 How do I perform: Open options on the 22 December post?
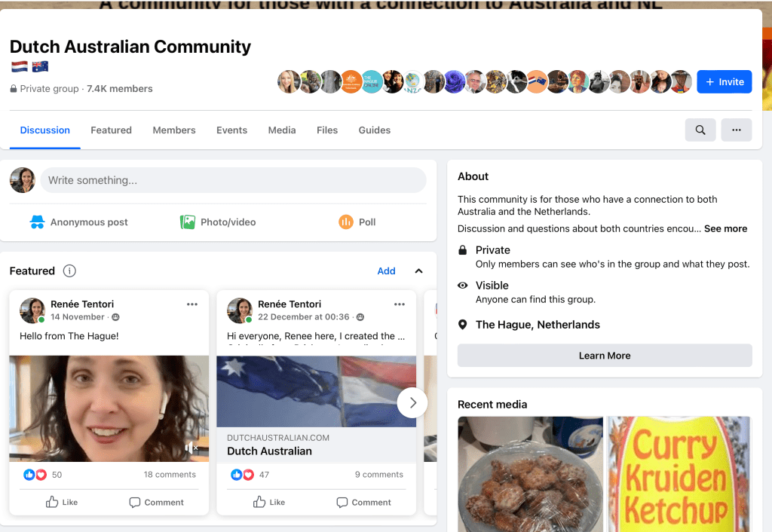coord(400,304)
